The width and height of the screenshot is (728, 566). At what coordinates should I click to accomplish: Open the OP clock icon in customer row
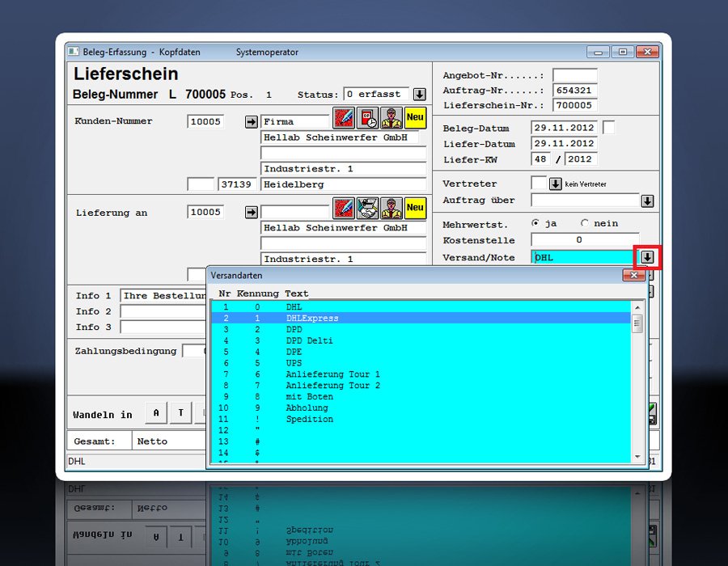pos(368,118)
